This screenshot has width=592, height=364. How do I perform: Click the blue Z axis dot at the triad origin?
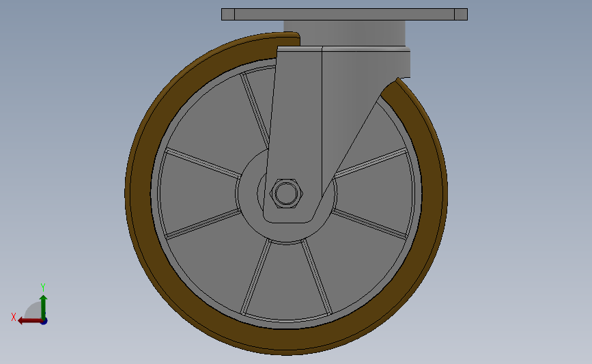pyautogui.click(x=44, y=322)
